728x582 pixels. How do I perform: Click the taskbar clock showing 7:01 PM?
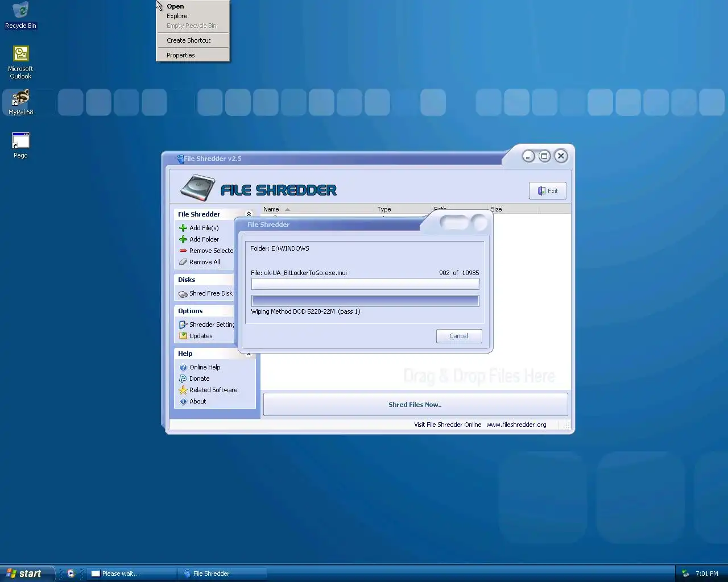[x=706, y=573]
